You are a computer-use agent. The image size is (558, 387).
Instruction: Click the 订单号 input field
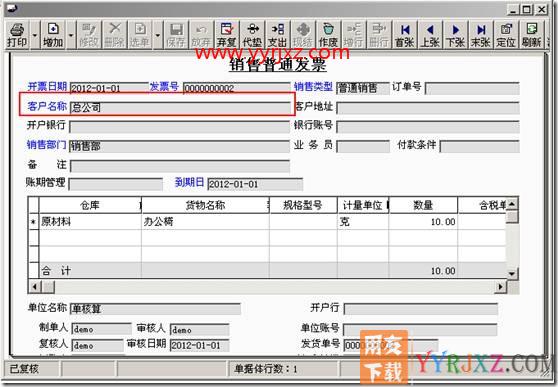click(x=472, y=88)
